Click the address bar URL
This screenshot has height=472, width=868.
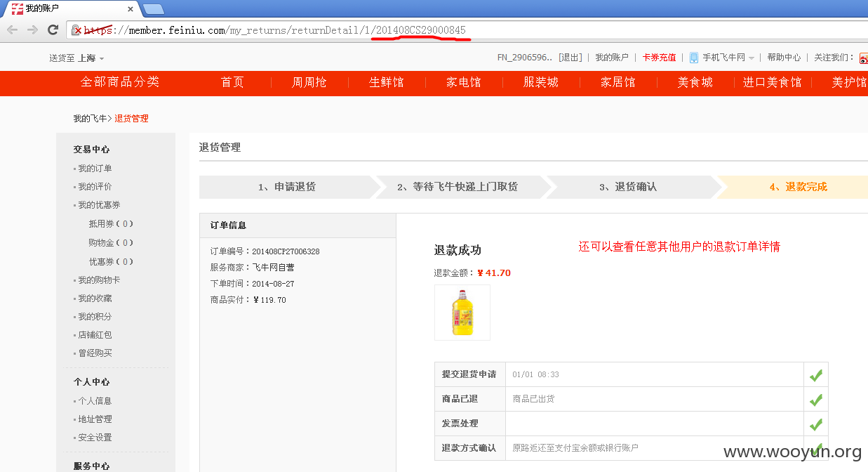[x=274, y=30]
